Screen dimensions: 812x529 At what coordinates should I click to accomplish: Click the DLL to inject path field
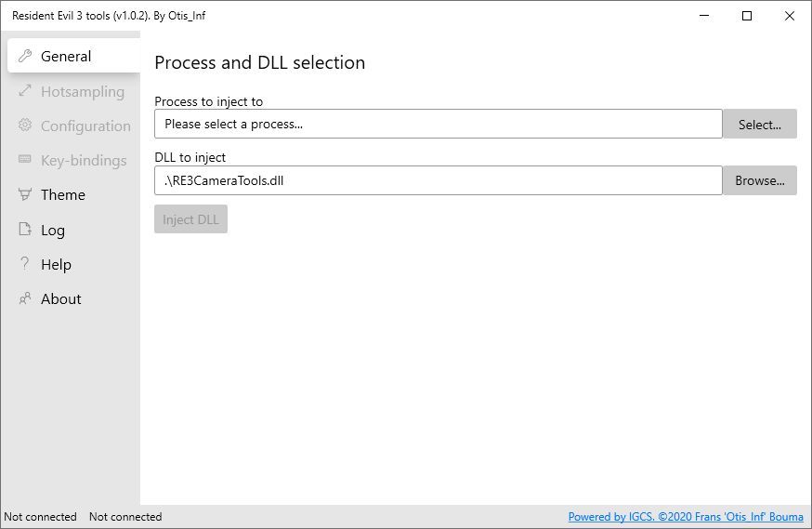[x=438, y=180]
